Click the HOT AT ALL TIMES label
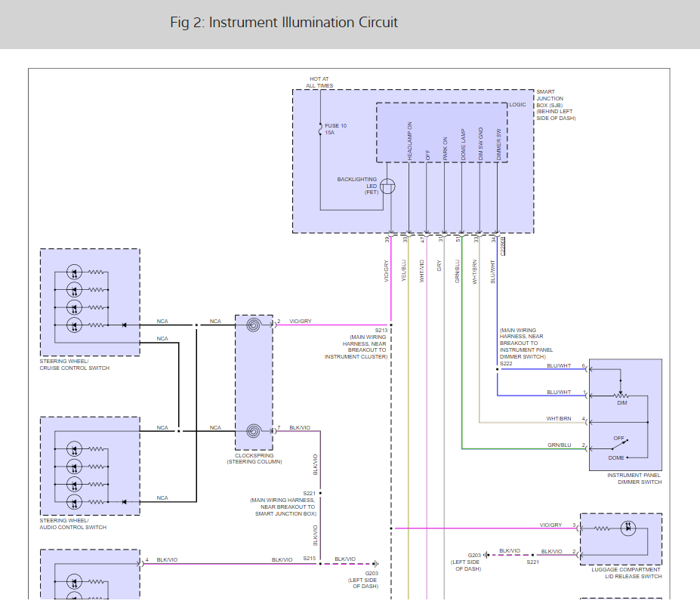Image resolution: width=700 pixels, height=616 pixels. tap(320, 82)
